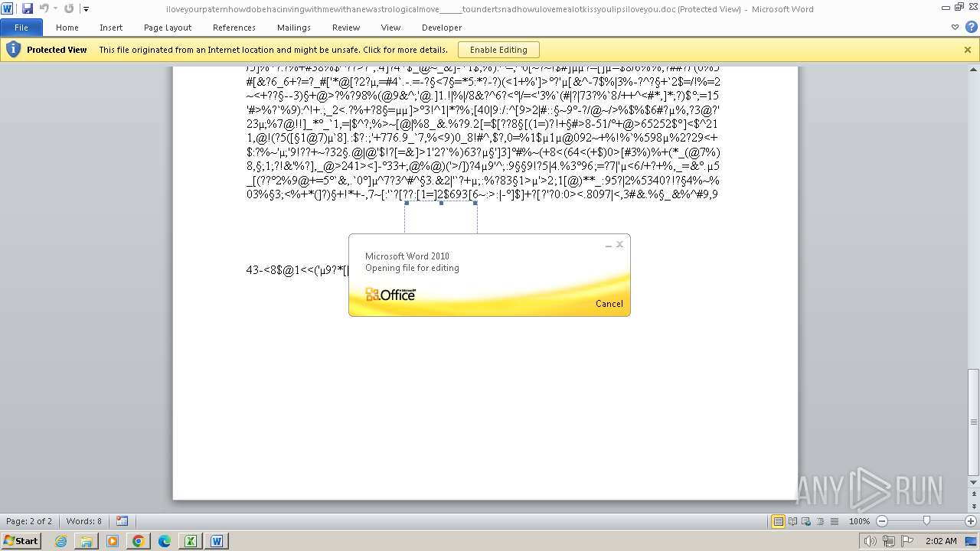Click the 2:02 AM system clock
The image size is (980, 551).
coord(941,541)
